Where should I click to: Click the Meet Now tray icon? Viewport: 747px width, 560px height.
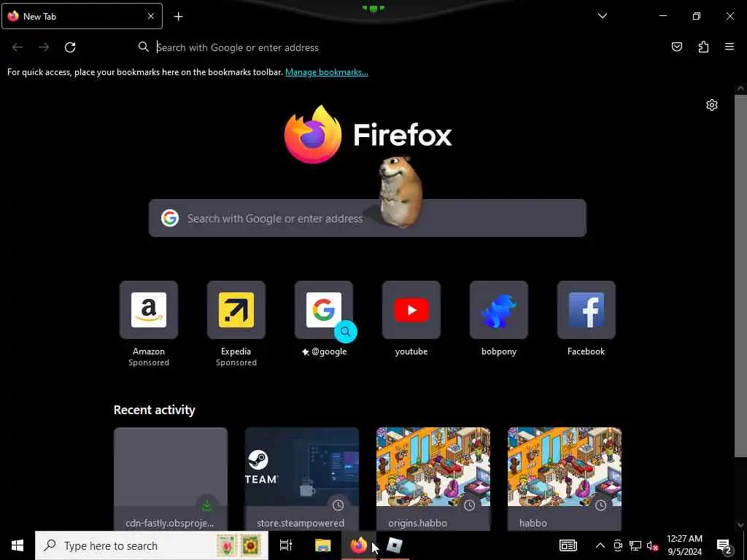click(x=618, y=545)
